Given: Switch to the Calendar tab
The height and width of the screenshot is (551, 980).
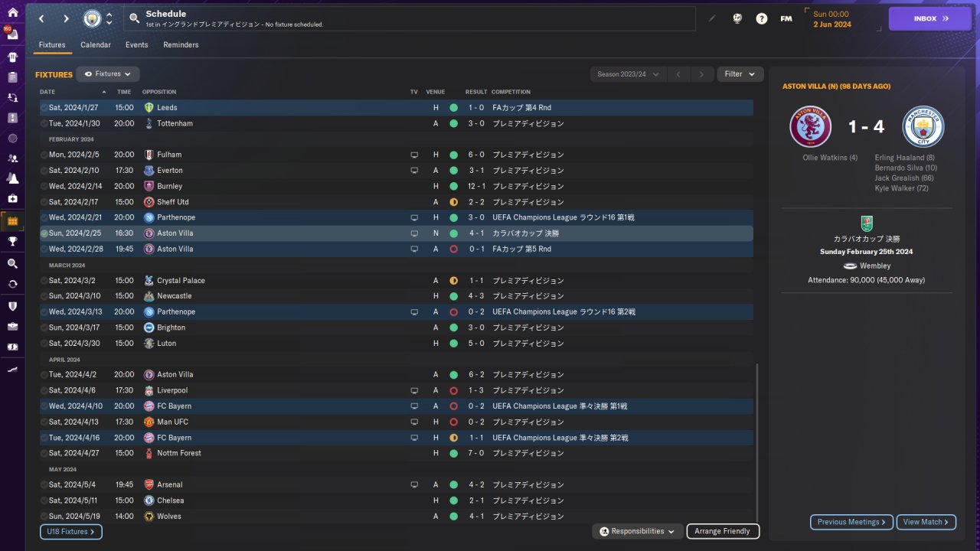Looking at the screenshot, I should 96,45.
